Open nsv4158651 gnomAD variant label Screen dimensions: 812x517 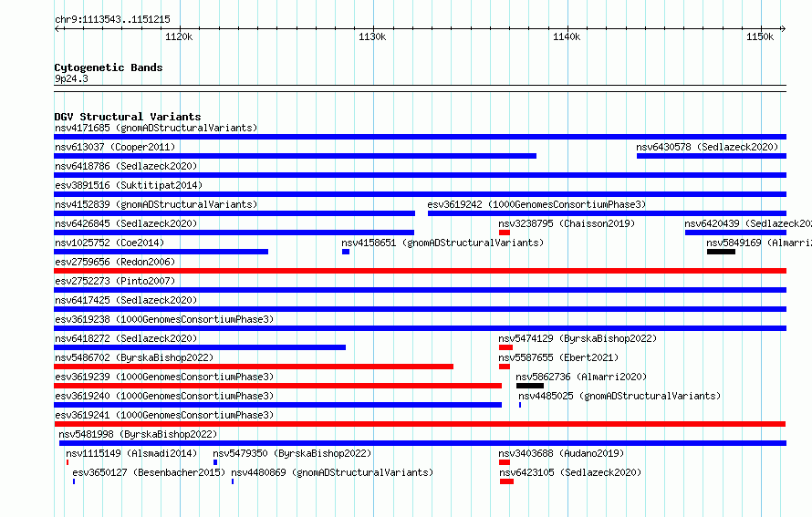(x=442, y=243)
